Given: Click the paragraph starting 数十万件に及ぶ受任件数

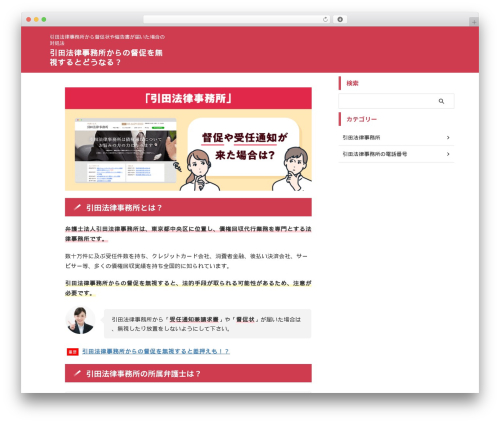Looking at the screenshot, I should point(186,261).
